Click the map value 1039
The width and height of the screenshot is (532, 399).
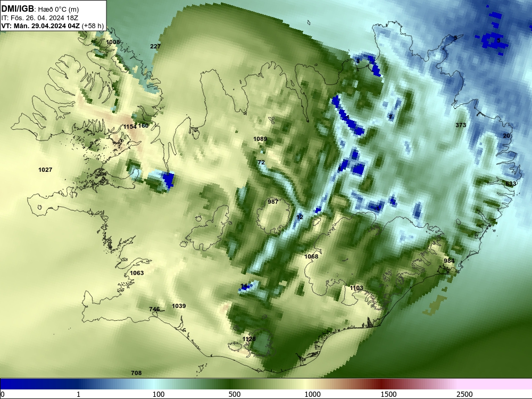click(179, 306)
